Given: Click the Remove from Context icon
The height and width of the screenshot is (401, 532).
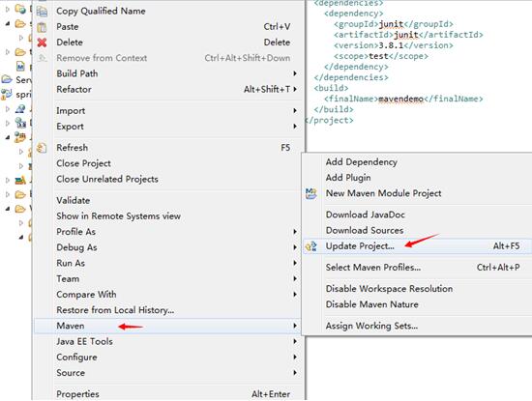Looking at the screenshot, I should coord(42,58).
